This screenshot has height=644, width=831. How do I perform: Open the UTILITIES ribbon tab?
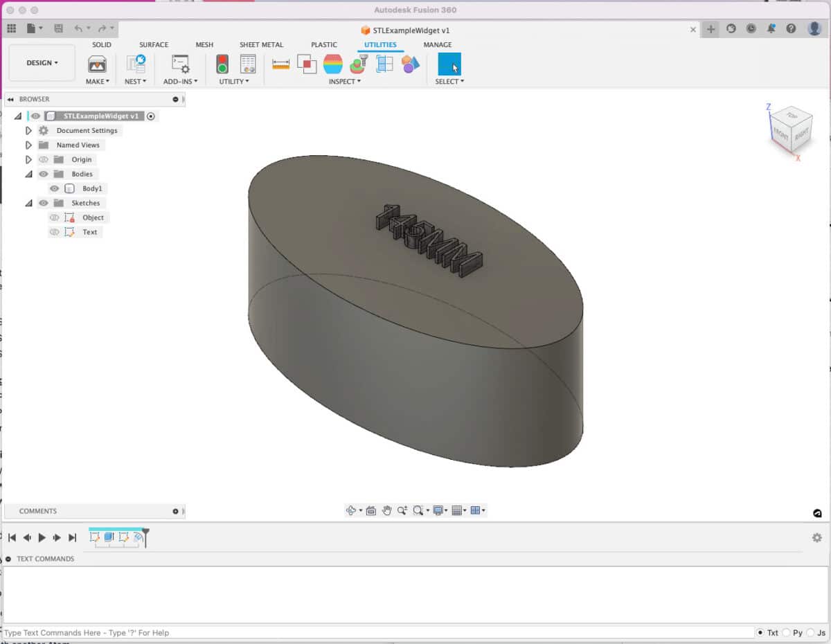[x=379, y=44]
